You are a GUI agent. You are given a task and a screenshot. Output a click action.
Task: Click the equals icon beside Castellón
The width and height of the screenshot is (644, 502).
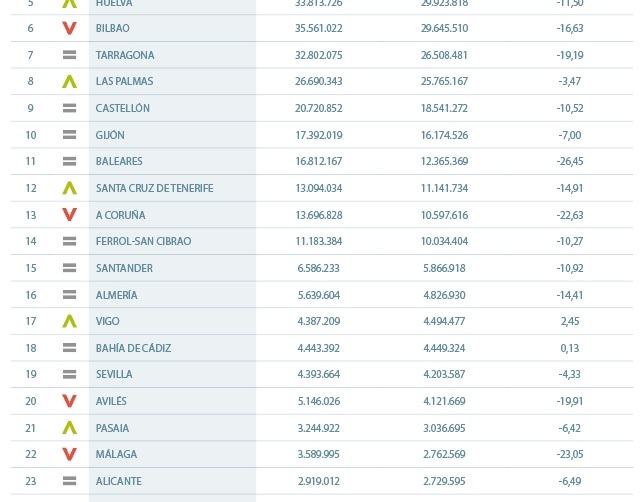70,108
